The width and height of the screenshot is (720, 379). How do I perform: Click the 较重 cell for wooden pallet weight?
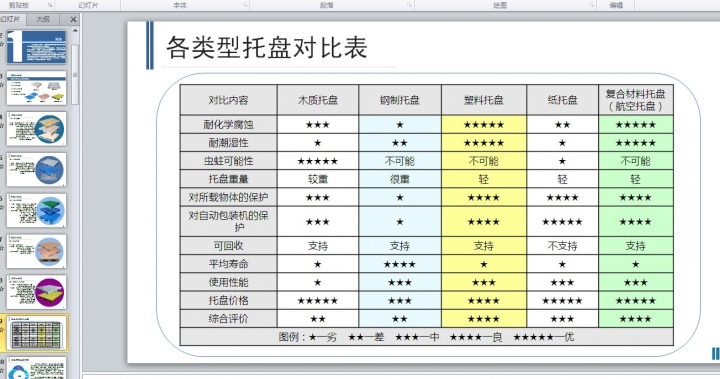[318, 179]
